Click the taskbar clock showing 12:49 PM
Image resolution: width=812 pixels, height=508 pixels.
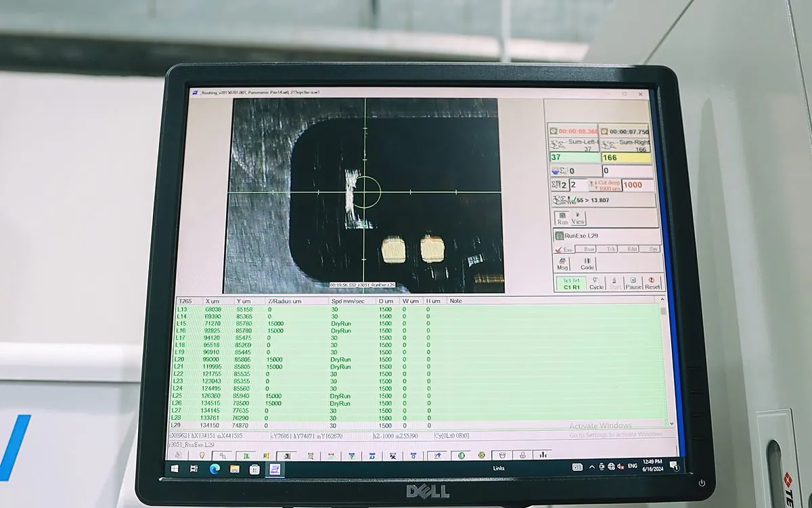click(x=652, y=465)
